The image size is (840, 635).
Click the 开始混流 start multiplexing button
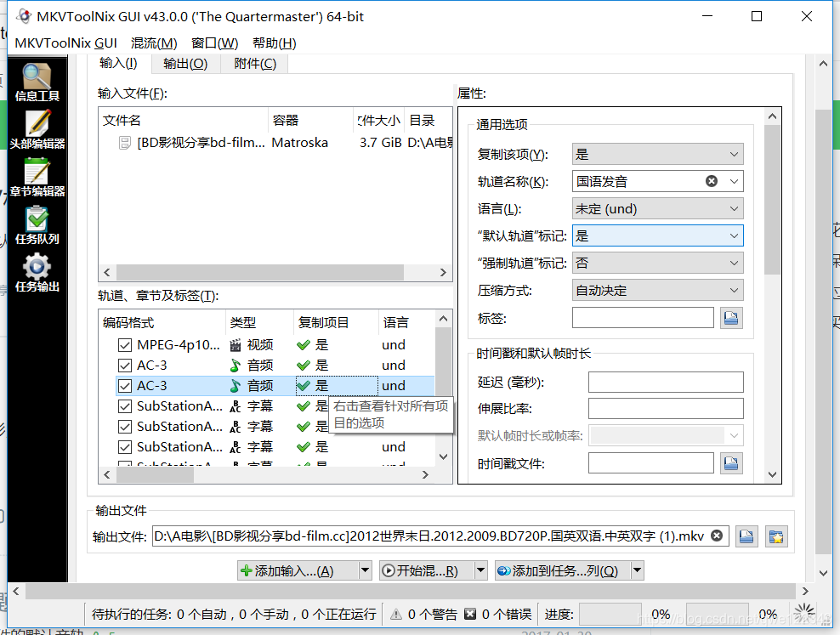(427, 570)
